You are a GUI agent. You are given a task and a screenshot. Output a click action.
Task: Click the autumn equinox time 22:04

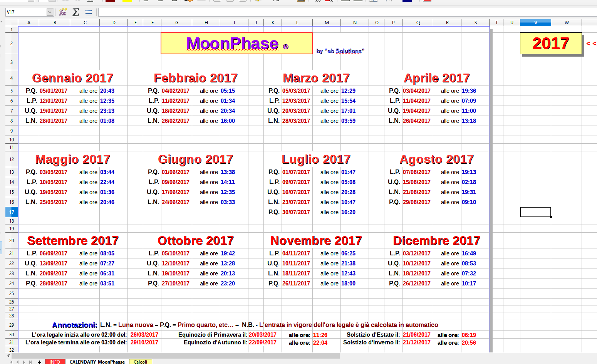point(320,343)
